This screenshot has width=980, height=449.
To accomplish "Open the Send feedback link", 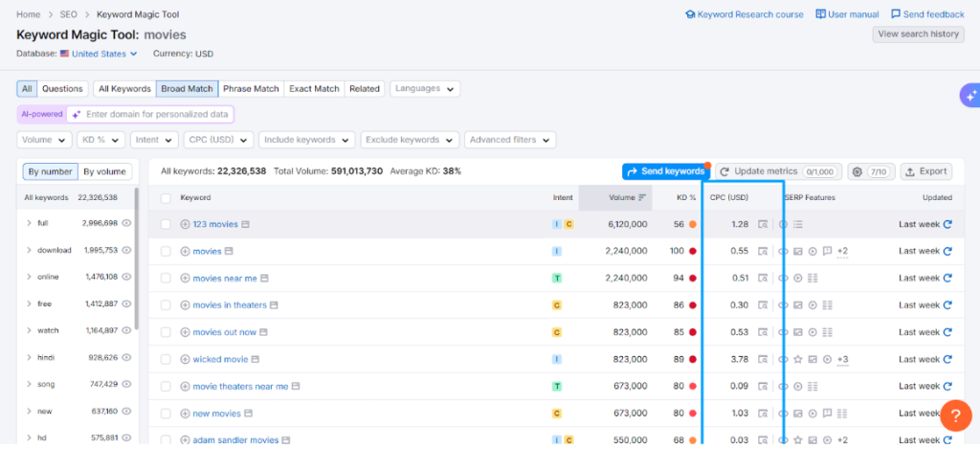I will click(928, 14).
